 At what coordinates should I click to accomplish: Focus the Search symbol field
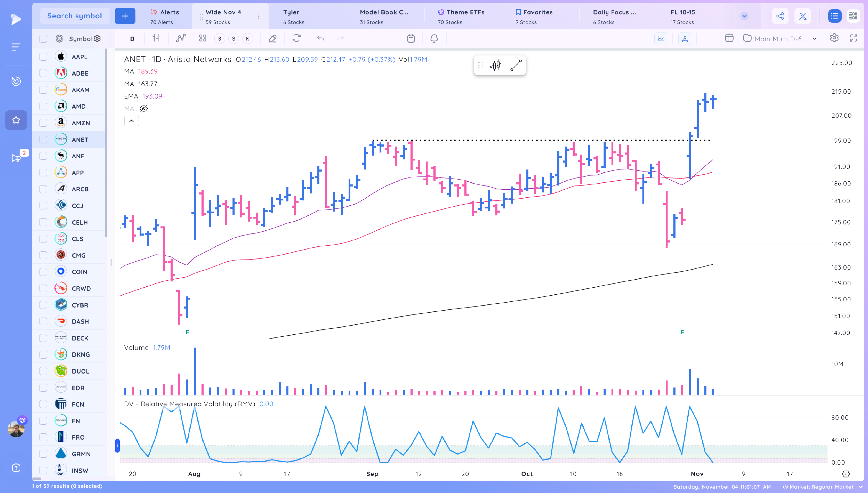click(x=74, y=16)
